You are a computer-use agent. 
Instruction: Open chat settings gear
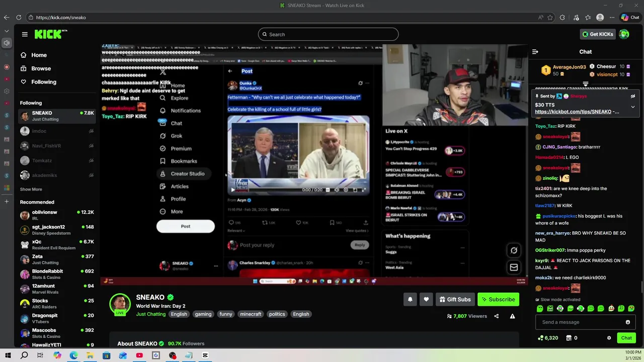(x=609, y=338)
